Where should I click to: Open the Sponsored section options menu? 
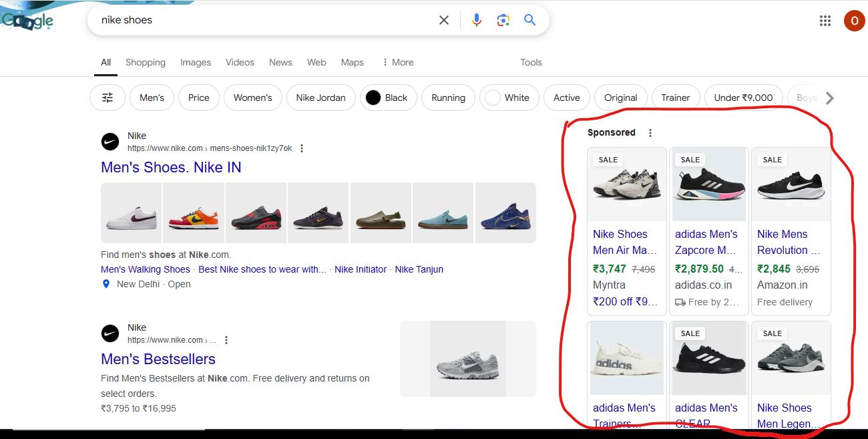pyautogui.click(x=650, y=133)
